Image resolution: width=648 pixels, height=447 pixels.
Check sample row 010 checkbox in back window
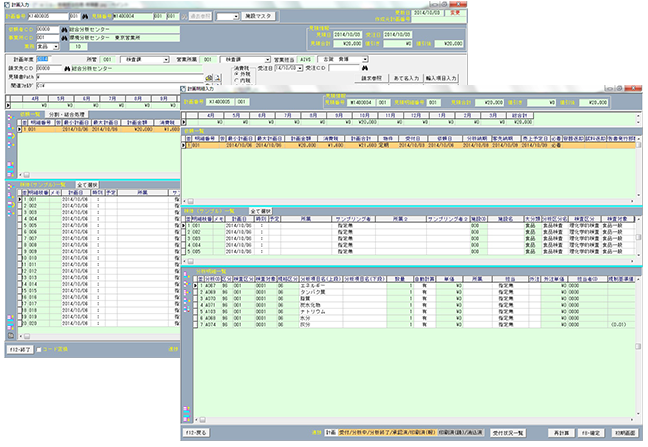(19, 258)
